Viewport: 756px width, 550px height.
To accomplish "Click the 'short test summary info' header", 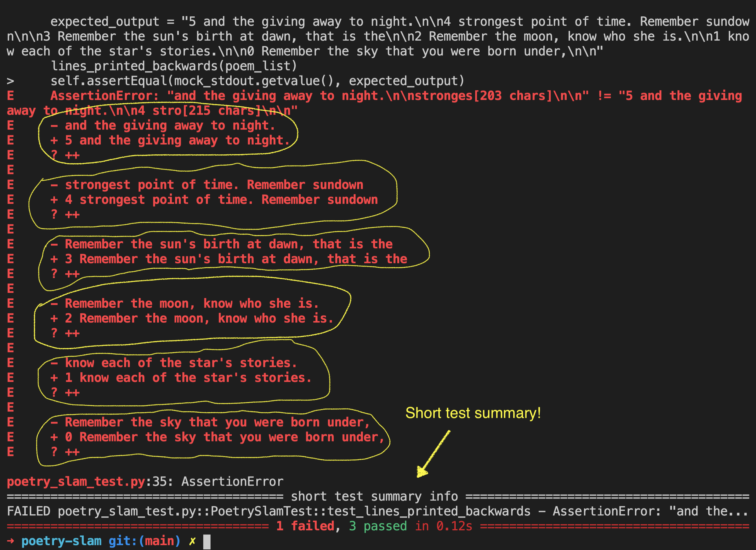I will 374,497.
